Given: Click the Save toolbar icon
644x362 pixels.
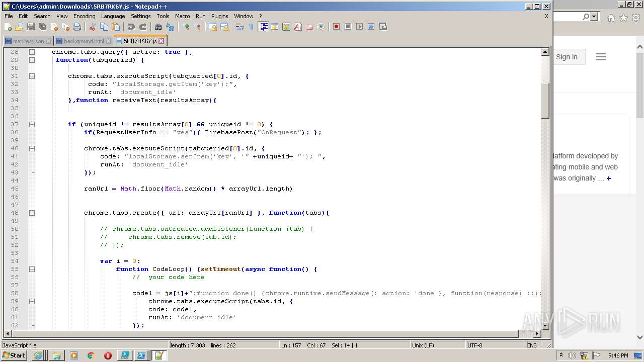Looking at the screenshot, I should pyautogui.click(x=30, y=27).
